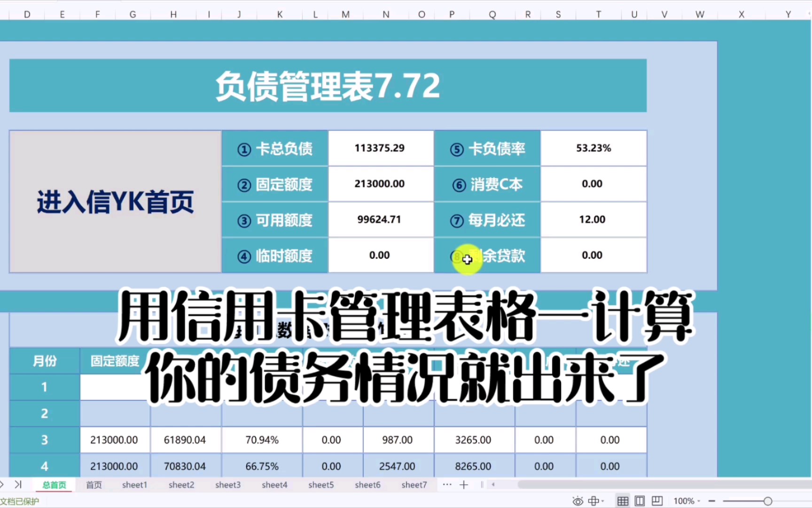Select the 70830.04 cell
The image size is (812, 508).
point(186,466)
